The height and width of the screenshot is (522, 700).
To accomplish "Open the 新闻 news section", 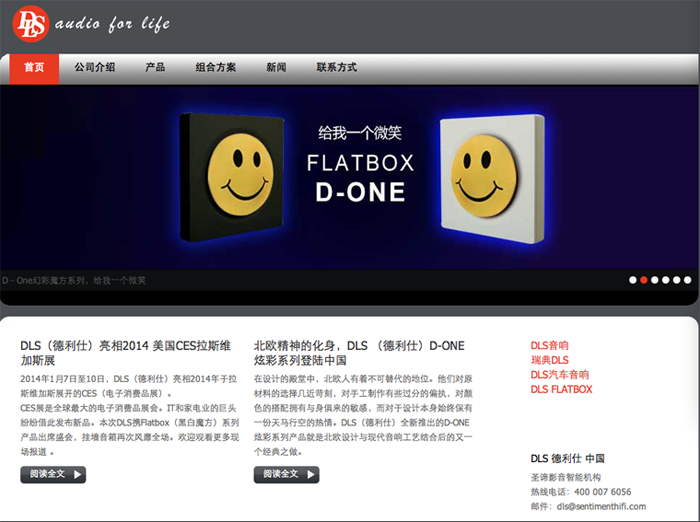I will click(276, 67).
